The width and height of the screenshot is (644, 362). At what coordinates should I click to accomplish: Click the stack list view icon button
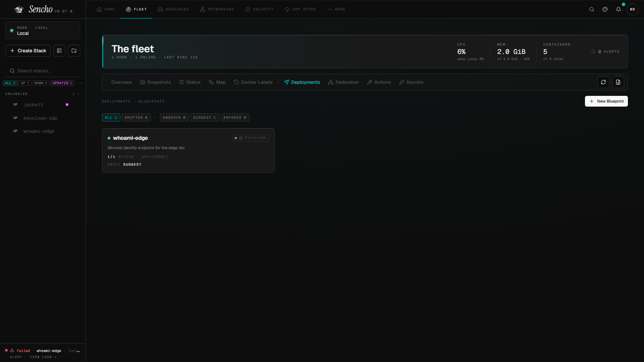(x=59, y=51)
